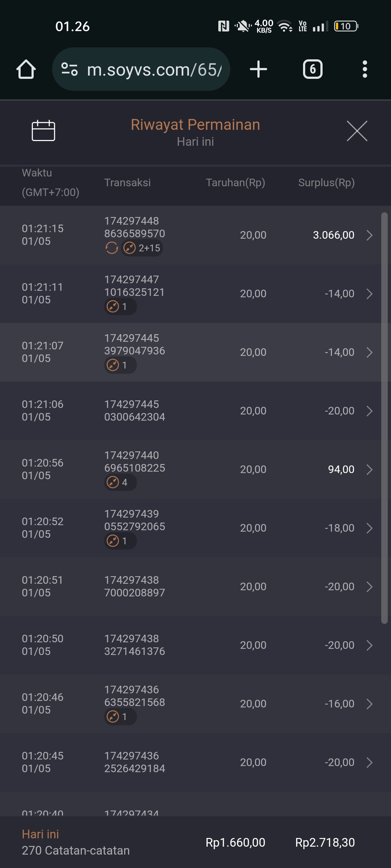Viewport: 391px width, 868px height.
Task: Tap the site settings icon in address bar
Action: tap(70, 69)
